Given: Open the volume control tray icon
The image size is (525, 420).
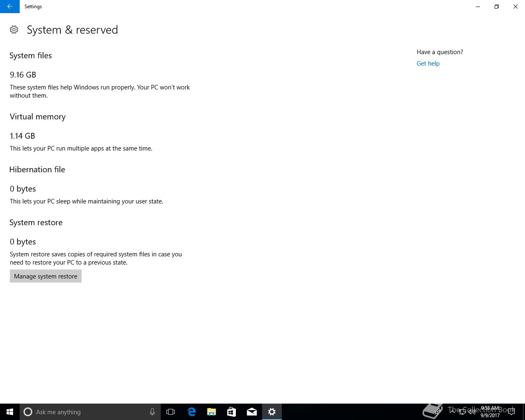Looking at the screenshot, I should [472, 412].
